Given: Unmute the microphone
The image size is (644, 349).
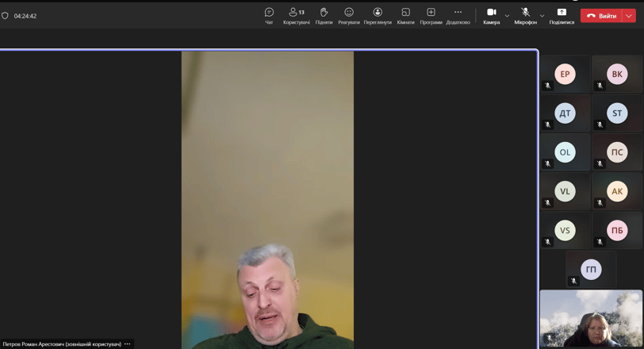Looking at the screenshot, I should pyautogui.click(x=525, y=16).
